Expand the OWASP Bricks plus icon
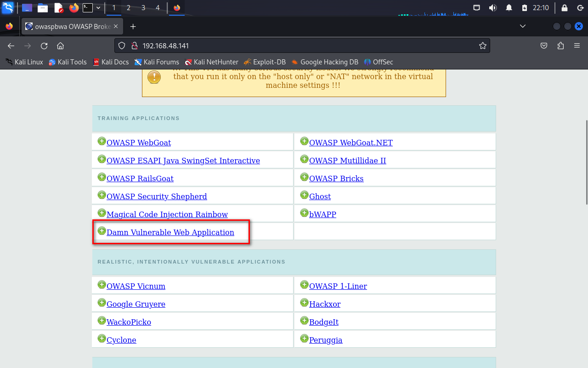Screen dimensions: 588x368 click(304, 177)
